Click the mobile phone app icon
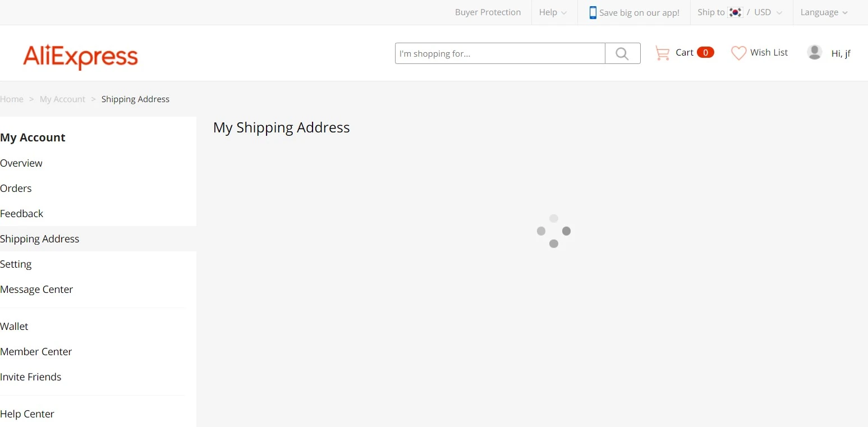Image resolution: width=868 pixels, height=427 pixels. [x=593, y=12]
